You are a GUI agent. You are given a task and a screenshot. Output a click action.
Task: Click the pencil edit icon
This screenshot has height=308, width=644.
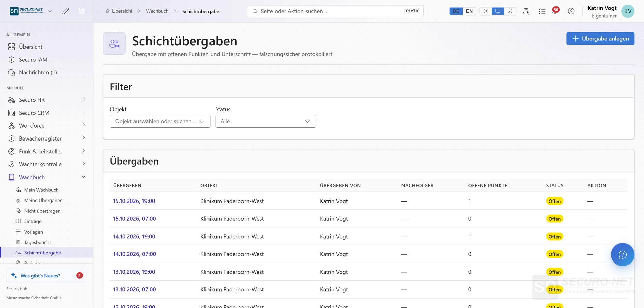click(x=66, y=11)
